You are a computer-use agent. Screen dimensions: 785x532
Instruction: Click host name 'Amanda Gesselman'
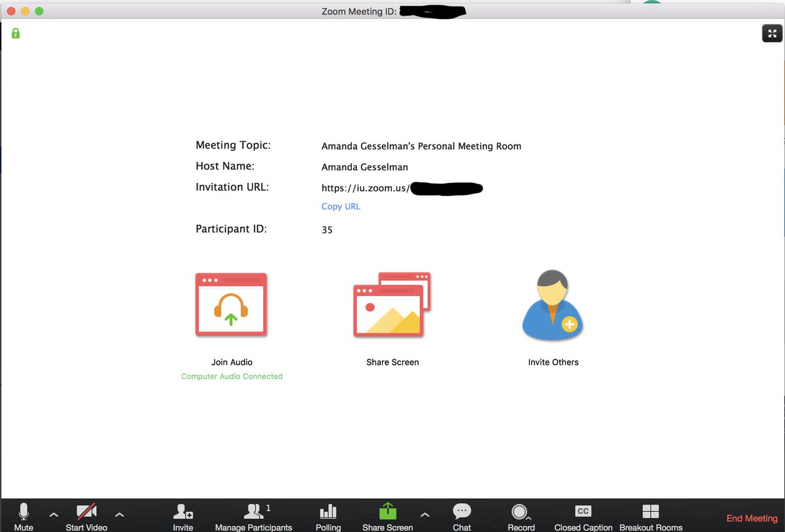tap(364, 167)
